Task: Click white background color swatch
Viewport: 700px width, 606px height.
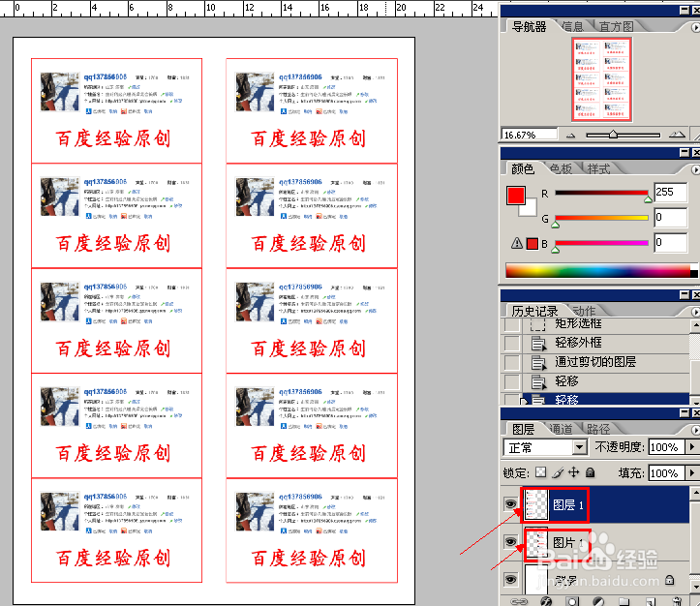Action: pos(530,209)
